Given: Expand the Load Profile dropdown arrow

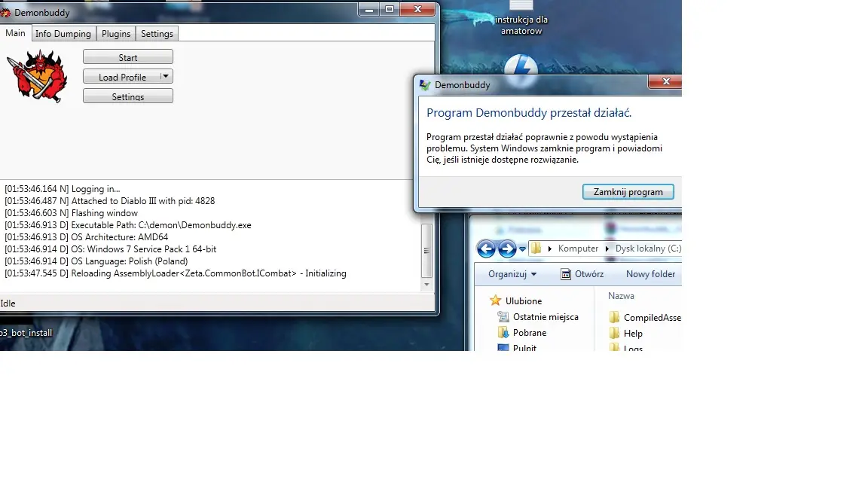Looking at the screenshot, I should (166, 76).
